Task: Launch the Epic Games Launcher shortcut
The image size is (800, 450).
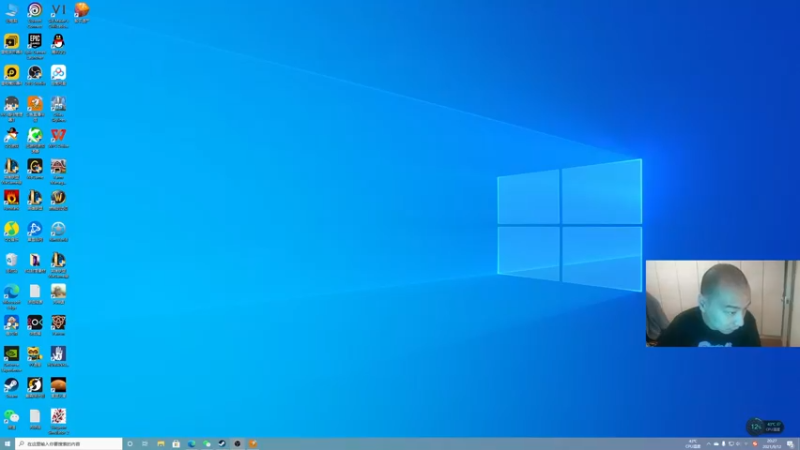Action: (35, 46)
